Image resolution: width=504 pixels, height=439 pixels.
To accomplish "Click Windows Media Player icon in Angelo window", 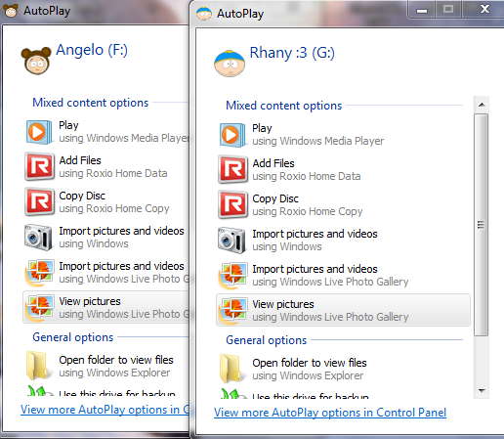I will (x=39, y=132).
